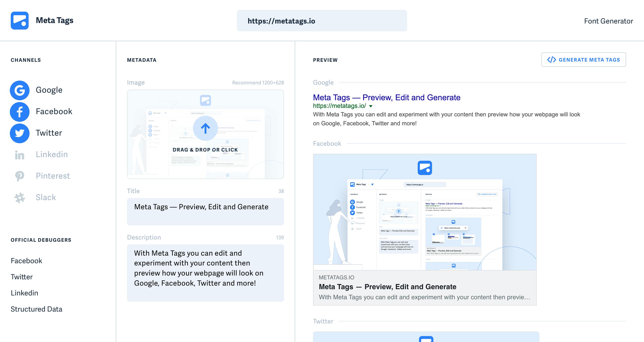This screenshot has width=644, height=342.
Task: Click the Description field label
Action: (144, 237)
